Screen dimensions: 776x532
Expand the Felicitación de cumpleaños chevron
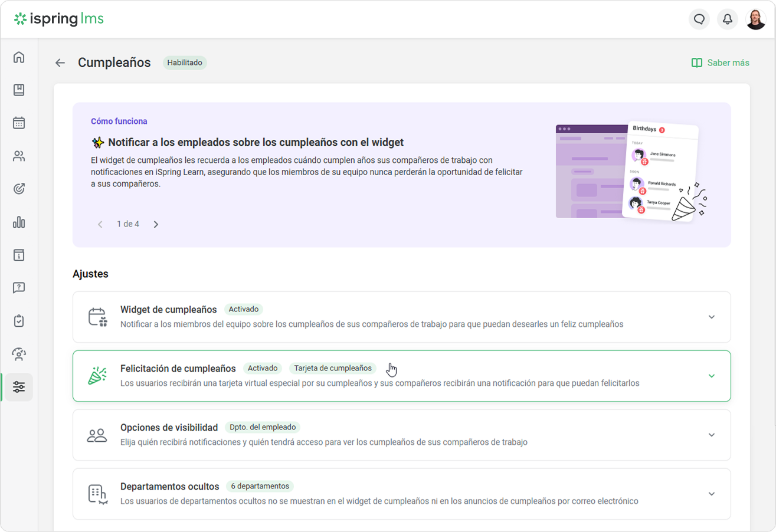pos(711,376)
